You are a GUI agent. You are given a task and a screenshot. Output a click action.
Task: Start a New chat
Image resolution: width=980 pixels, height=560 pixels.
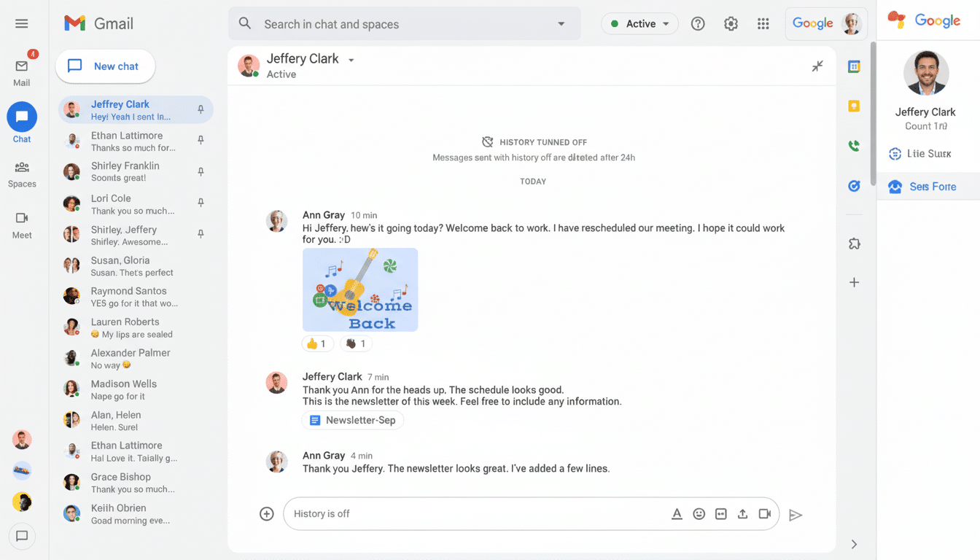coord(105,66)
